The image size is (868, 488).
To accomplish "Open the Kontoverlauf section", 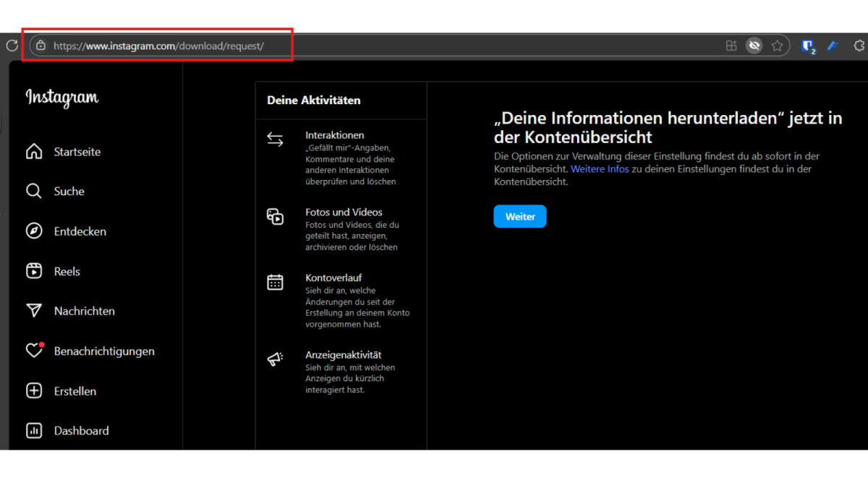I will tap(333, 278).
